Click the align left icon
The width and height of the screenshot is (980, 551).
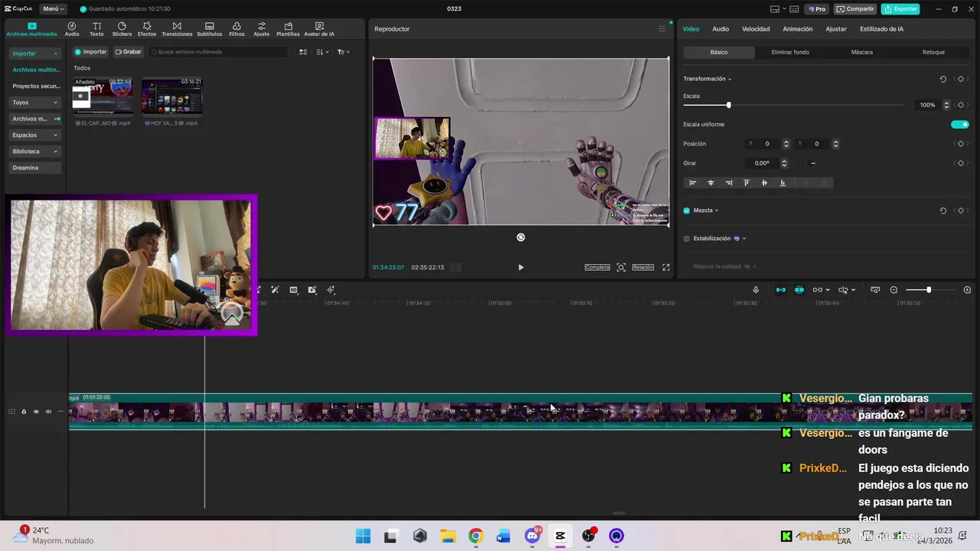coord(693,183)
